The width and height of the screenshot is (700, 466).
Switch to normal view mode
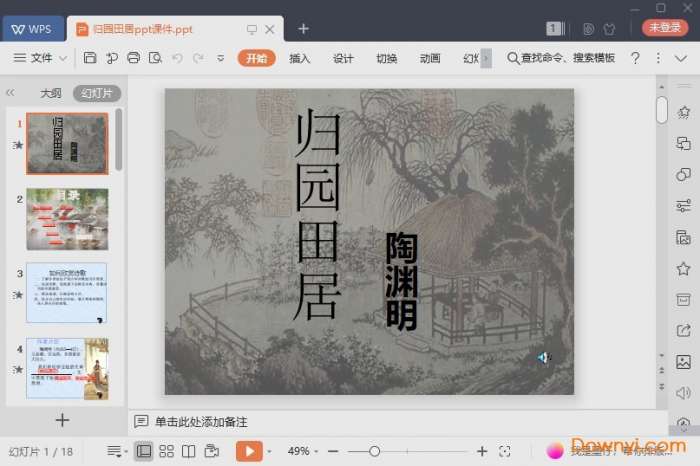[x=144, y=451]
